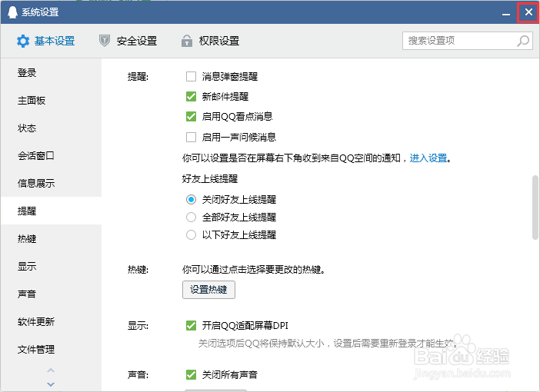
Task: Click the 好友上线提醒 heading text
Action: pyautogui.click(x=210, y=178)
